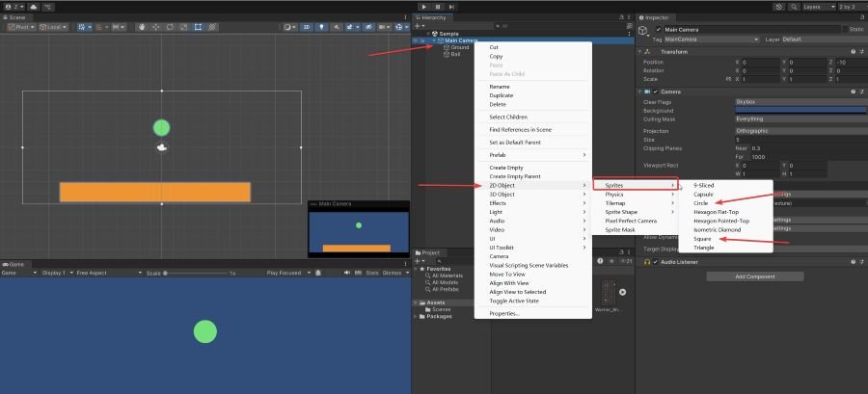The height and width of the screenshot is (394, 868).
Task: Toggle Scene lighting with the lightbulb icon
Action: (x=321, y=27)
